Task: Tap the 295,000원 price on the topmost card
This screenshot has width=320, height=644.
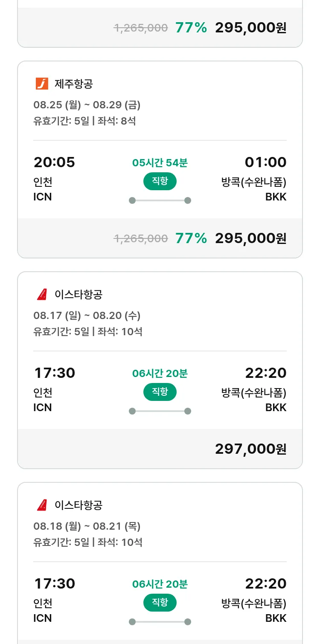Action: (250, 28)
